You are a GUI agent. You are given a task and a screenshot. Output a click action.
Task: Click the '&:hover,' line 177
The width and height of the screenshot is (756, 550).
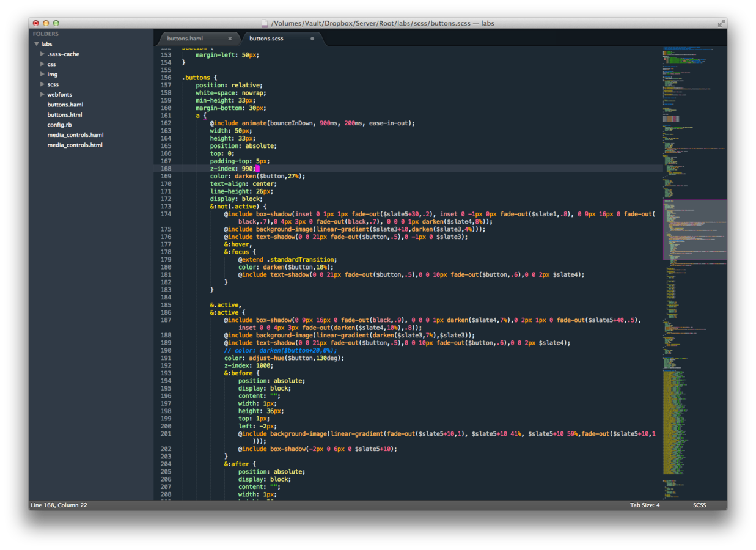[238, 244]
